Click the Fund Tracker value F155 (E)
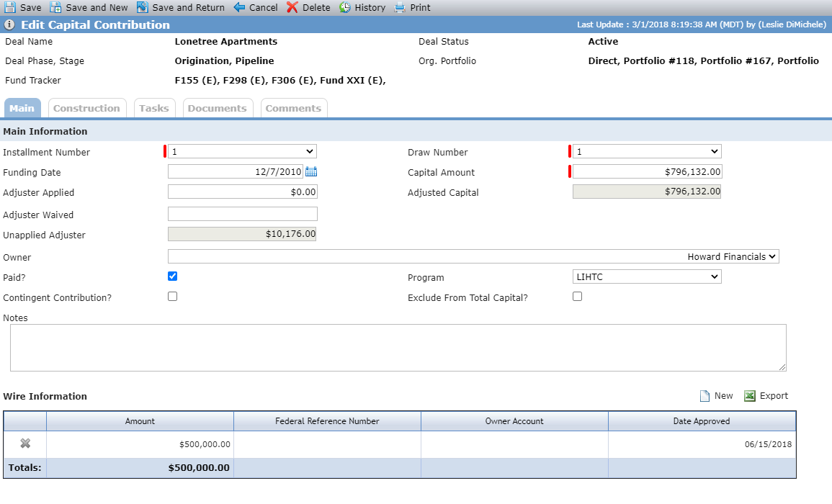Screen dimensions: 832x504 pyautogui.click(x=197, y=81)
